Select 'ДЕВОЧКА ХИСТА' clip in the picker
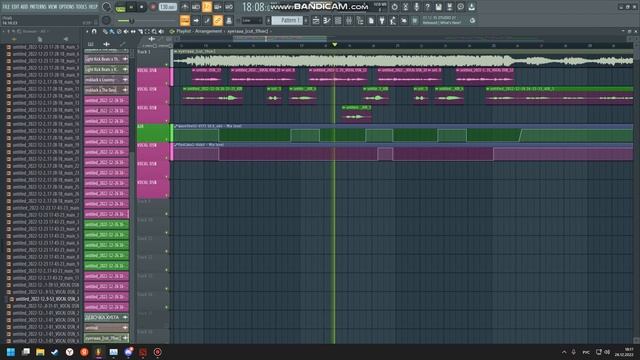Viewport: 640px width, 360px height. (107, 317)
